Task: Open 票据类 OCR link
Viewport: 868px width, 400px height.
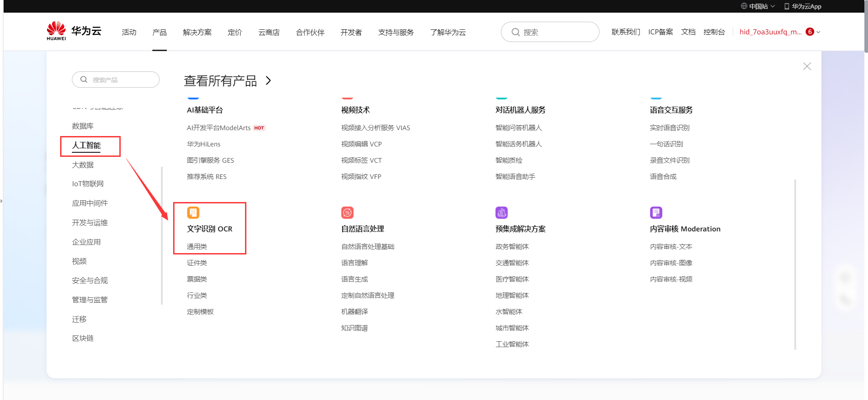Action: (197, 279)
